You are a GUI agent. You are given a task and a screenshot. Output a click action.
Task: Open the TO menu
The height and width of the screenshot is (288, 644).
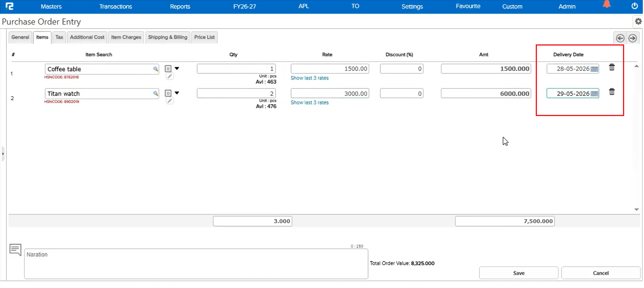(x=355, y=6)
